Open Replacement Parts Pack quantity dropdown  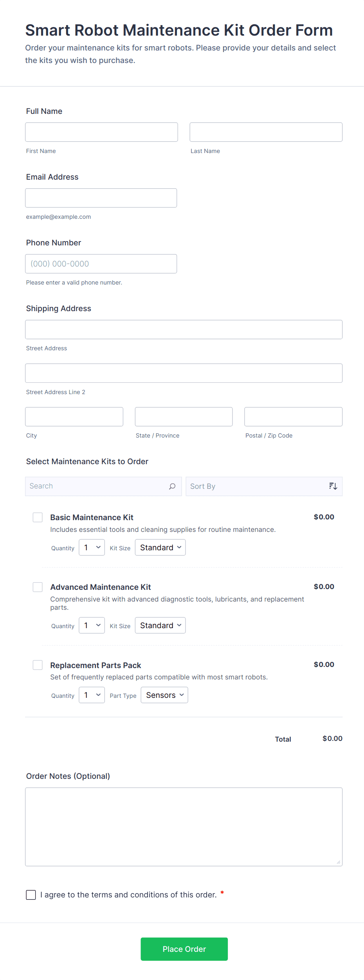tap(92, 695)
